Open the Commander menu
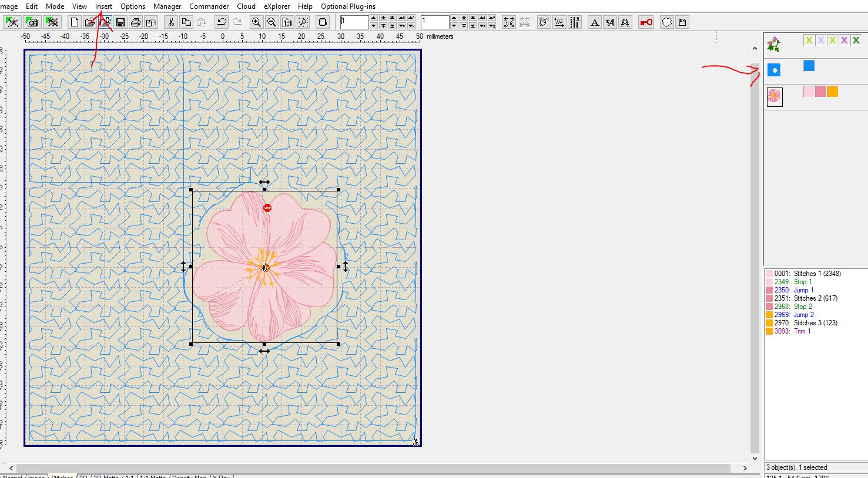Viewport: 868px width, 478px height. coord(209,6)
